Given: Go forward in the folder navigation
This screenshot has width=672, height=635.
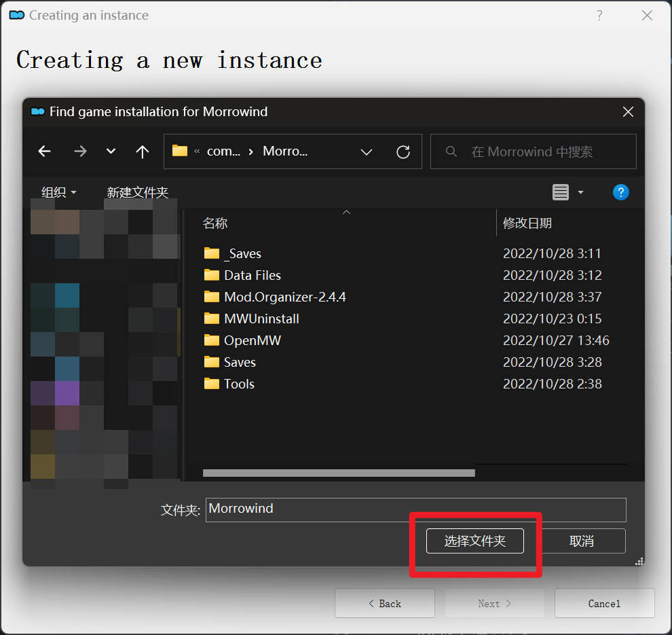Looking at the screenshot, I should pos(80,151).
